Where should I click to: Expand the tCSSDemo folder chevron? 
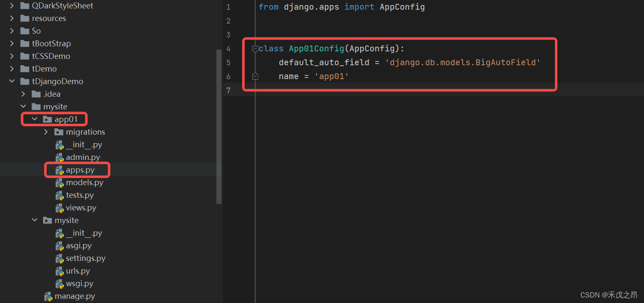[12, 56]
